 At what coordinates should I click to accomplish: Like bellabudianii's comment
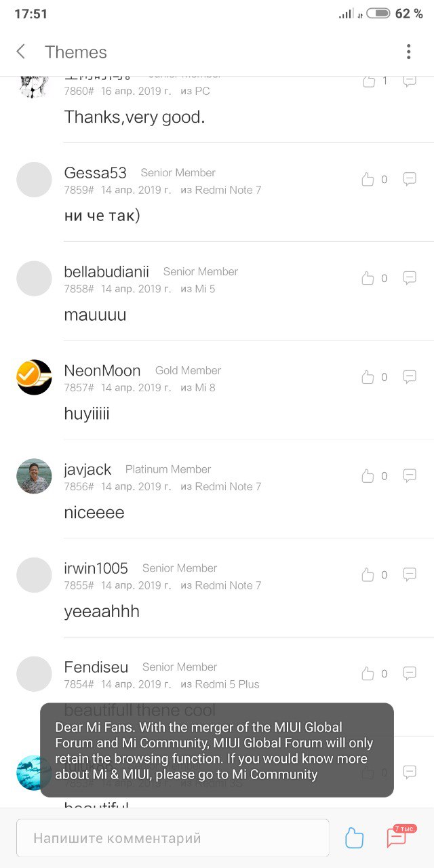(368, 278)
